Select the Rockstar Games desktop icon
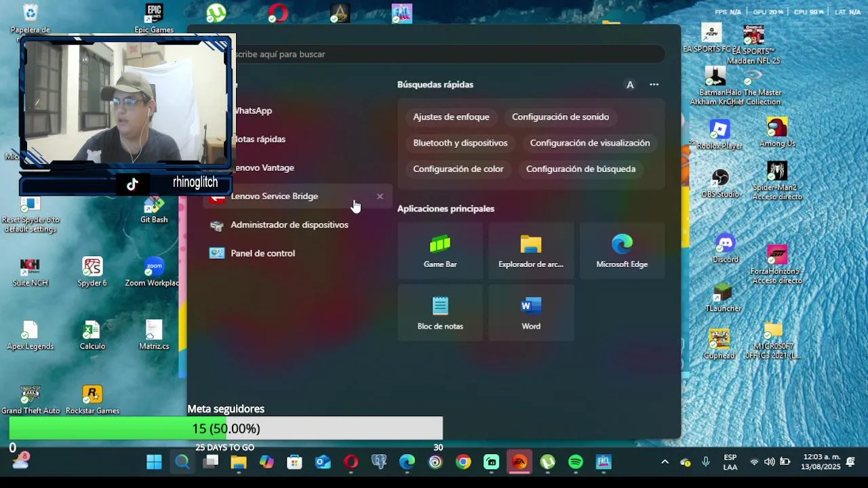868x488 pixels. [x=92, y=400]
